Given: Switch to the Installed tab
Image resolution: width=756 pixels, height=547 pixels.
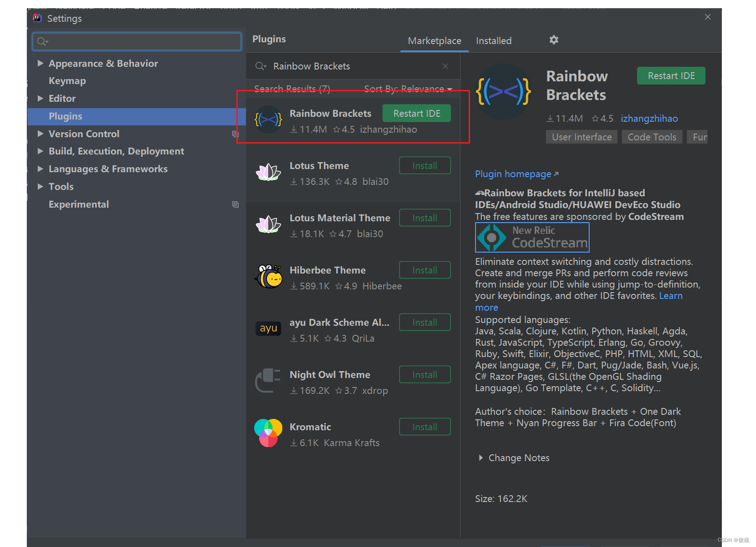Looking at the screenshot, I should [494, 41].
